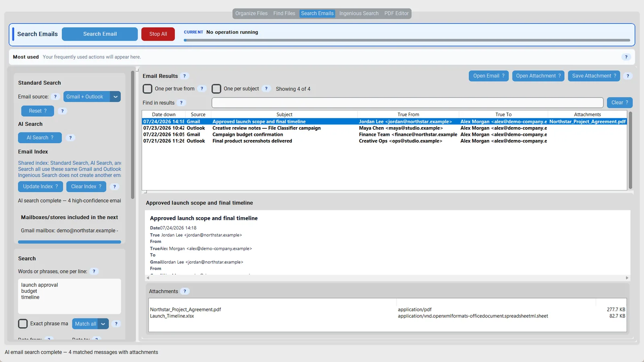Click help icon beside AI Search button

click(x=70, y=138)
